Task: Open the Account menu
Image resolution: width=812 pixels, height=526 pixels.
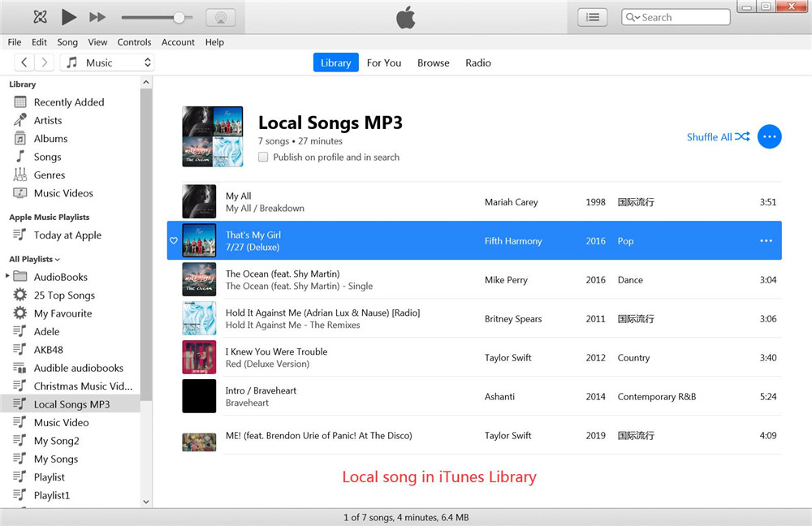Action: point(178,42)
